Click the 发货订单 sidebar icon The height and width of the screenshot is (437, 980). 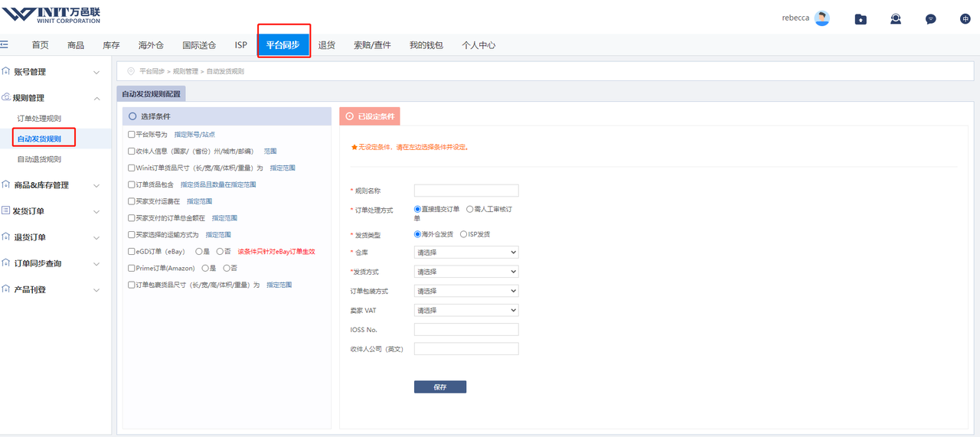(x=6, y=210)
